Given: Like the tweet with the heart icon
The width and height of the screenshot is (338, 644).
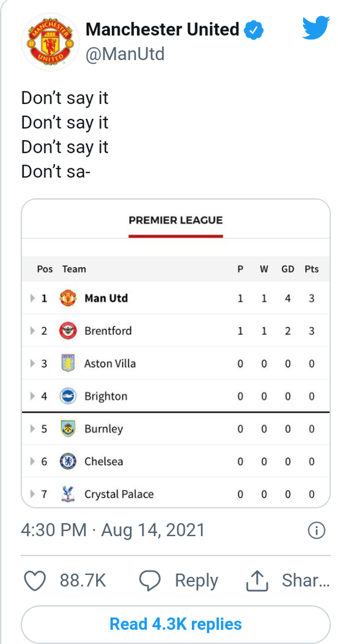Looking at the screenshot, I should pyautogui.click(x=35, y=581).
